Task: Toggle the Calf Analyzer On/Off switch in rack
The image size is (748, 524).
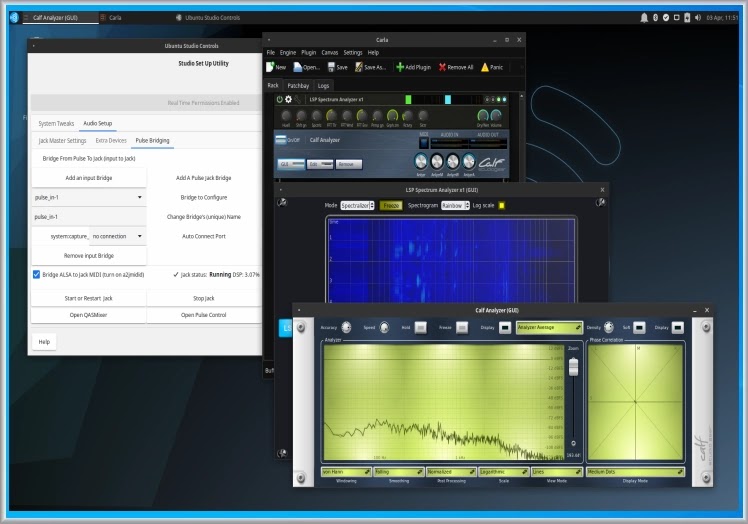Action: coord(281,140)
